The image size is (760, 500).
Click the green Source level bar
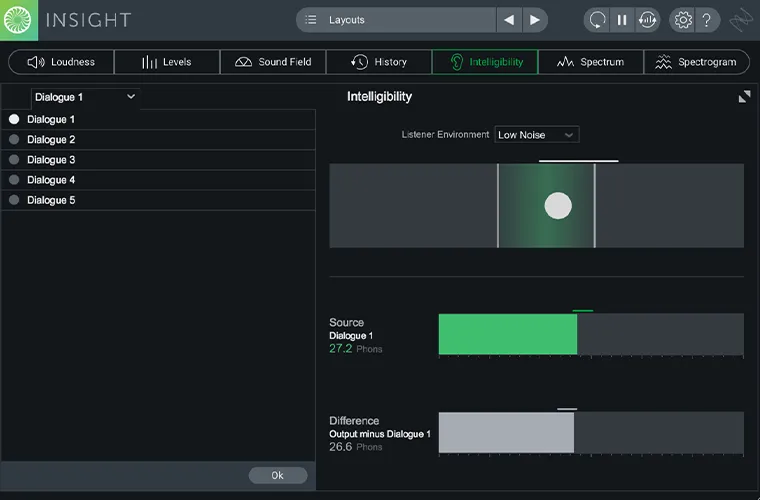507,334
